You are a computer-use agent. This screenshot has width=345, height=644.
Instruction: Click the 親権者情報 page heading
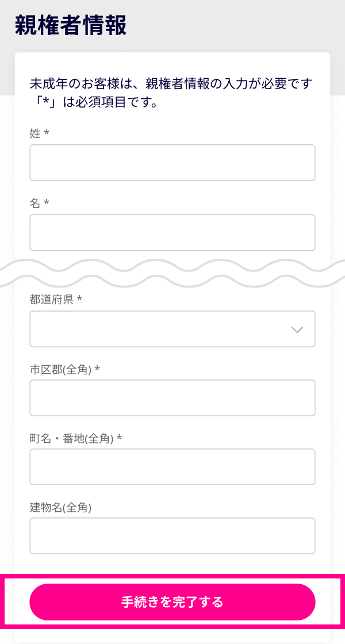click(70, 26)
